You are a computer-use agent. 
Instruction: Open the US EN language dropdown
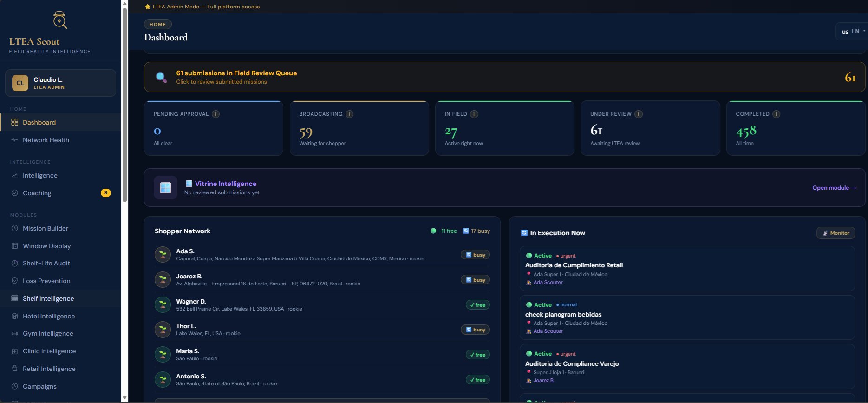click(x=853, y=32)
